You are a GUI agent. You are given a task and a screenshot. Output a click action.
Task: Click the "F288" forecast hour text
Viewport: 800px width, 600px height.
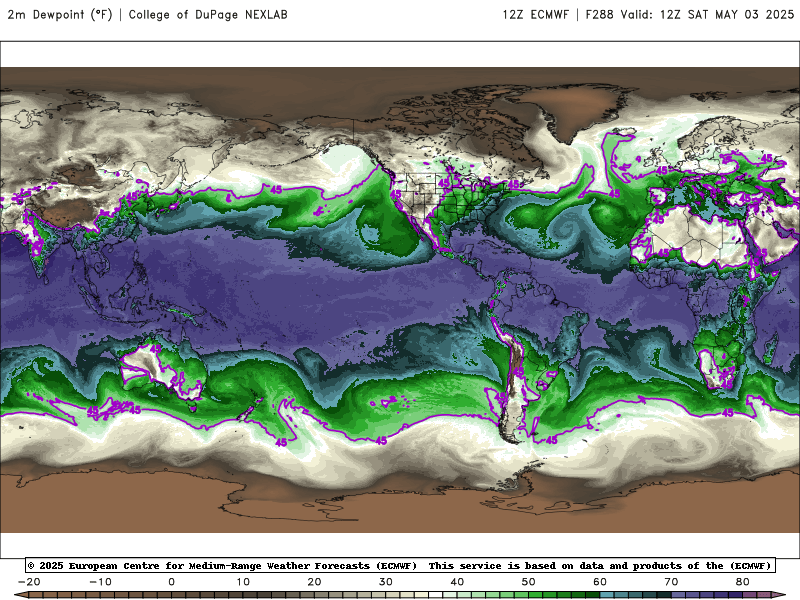pos(599,14)
